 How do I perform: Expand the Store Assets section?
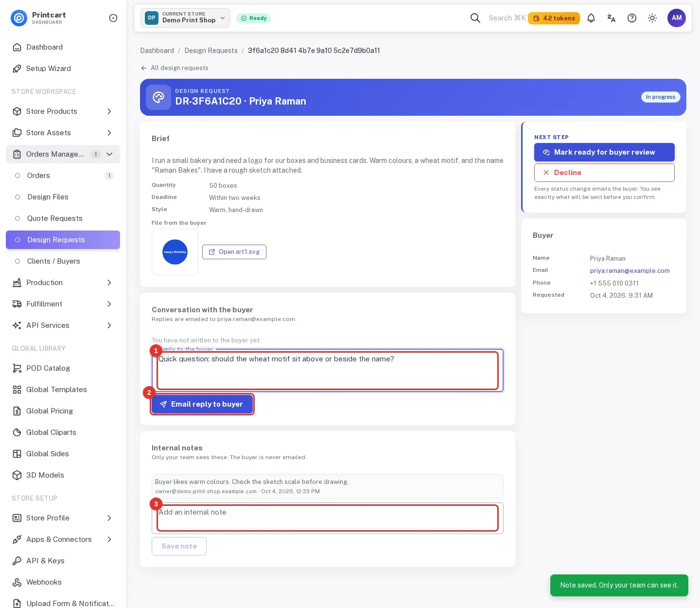(63, 133)
